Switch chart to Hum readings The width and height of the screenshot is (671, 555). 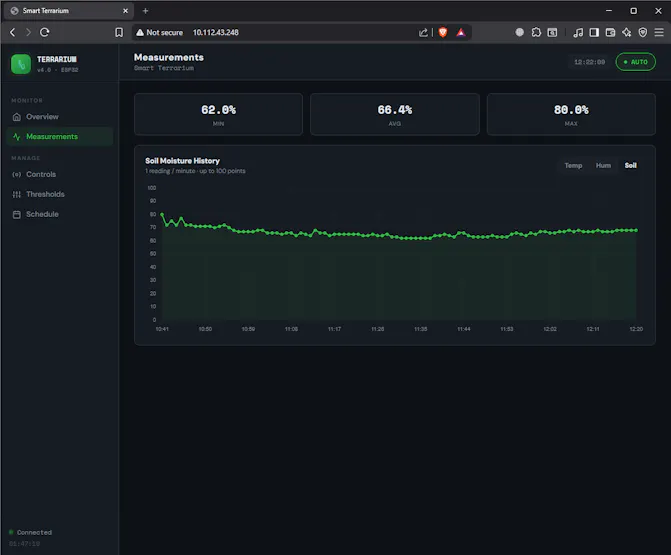coord(603,165)
